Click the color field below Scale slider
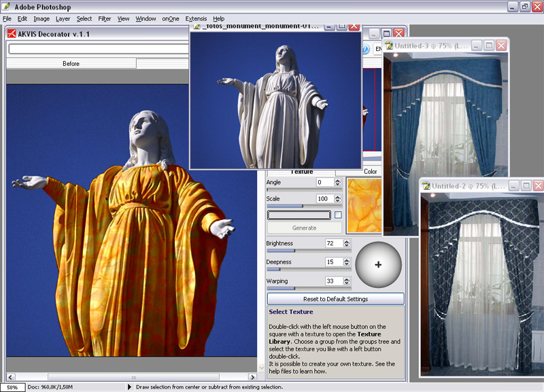The height and width of the screenshot is (392, 544). tap(299, 215)
